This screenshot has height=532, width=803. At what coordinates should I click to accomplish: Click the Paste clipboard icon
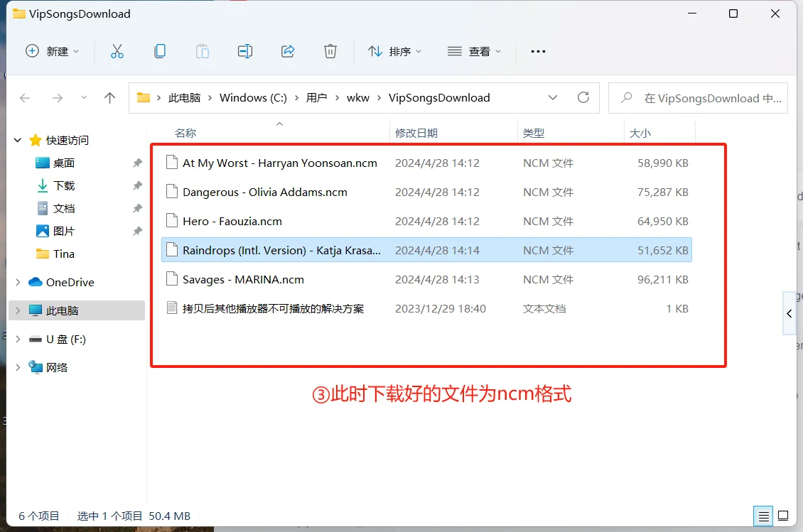click(x=203, y=51)
